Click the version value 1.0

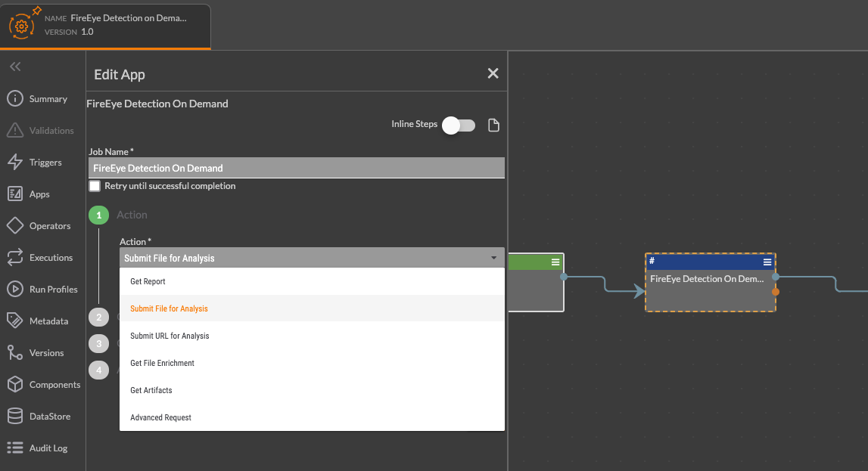click(88, 32)
